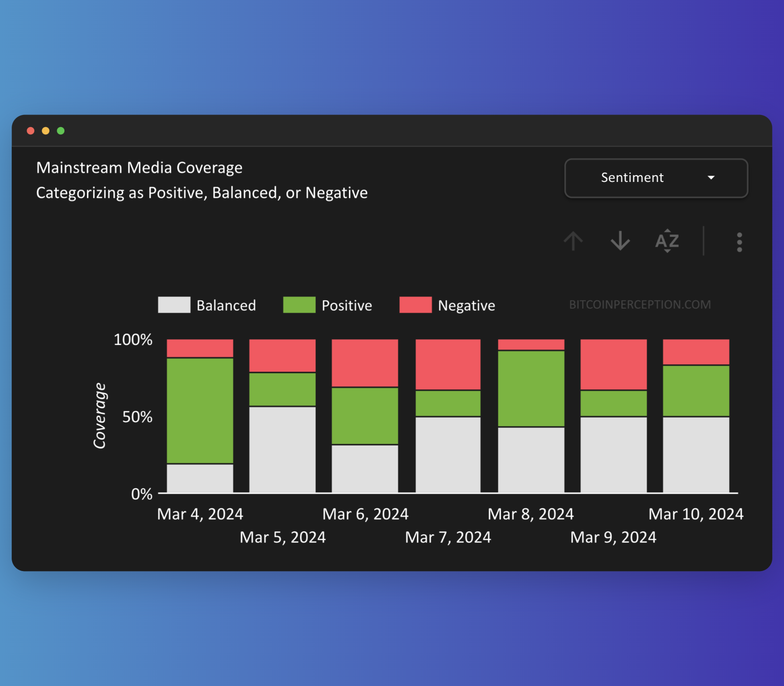Click the Balanced segment of Mar 5 bar
Image resolution: width=784 pixels, height=686 pixels.
pyautogui.click(x=282, y=449)
